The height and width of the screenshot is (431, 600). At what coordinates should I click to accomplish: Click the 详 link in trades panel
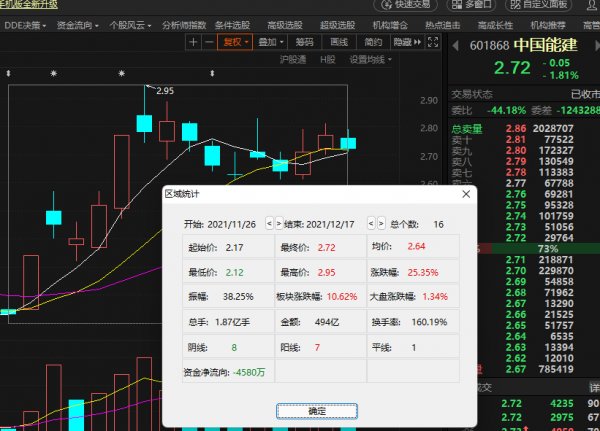594,388
